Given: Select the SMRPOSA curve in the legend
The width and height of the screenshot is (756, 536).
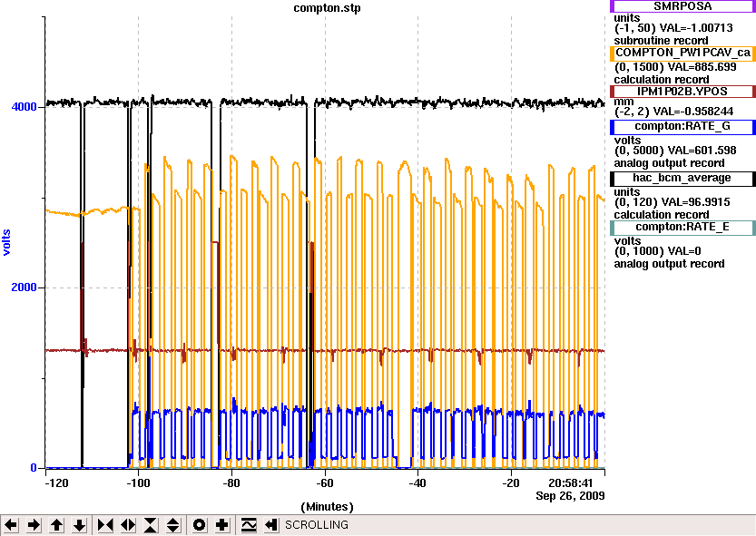Looking at the screenshot, I should coord(682,6).
